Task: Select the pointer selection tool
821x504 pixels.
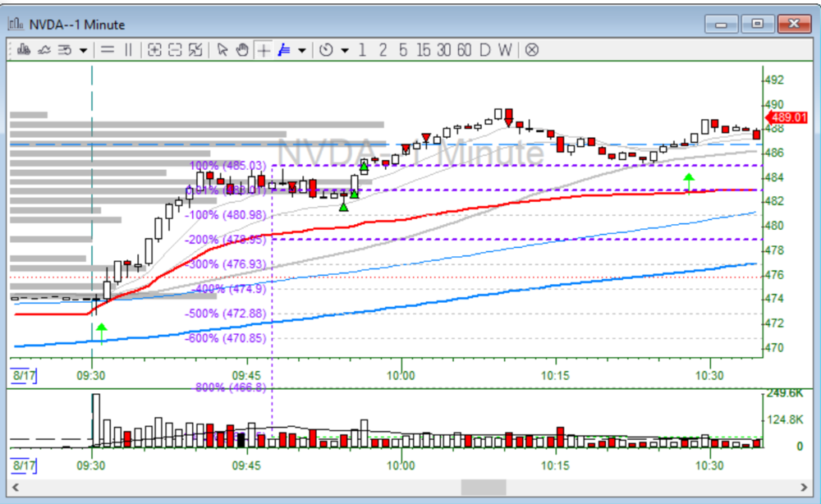Action: point(222,50)
